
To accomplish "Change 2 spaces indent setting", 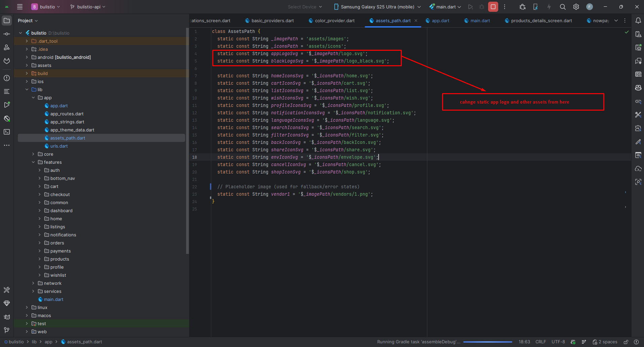I will point(605,342).
